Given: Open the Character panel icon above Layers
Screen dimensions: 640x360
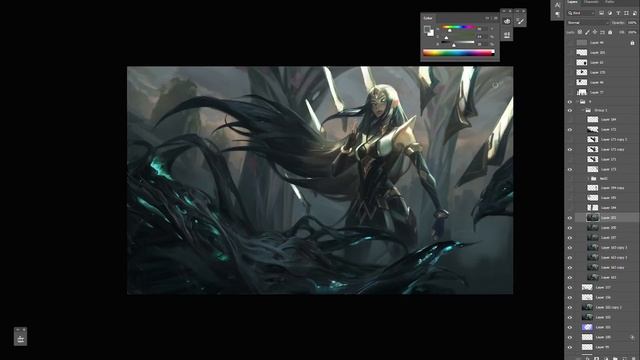Looking at the screenshot, I should click(x=558, y=5).
